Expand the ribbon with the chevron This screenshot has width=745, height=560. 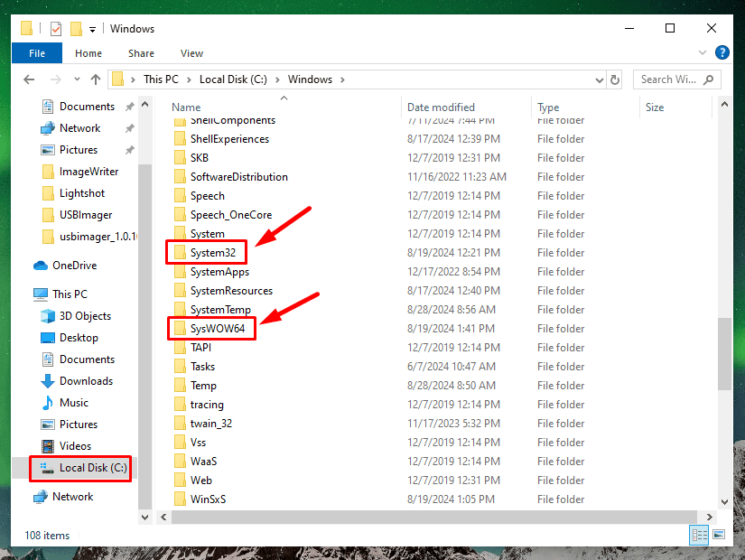703,52
